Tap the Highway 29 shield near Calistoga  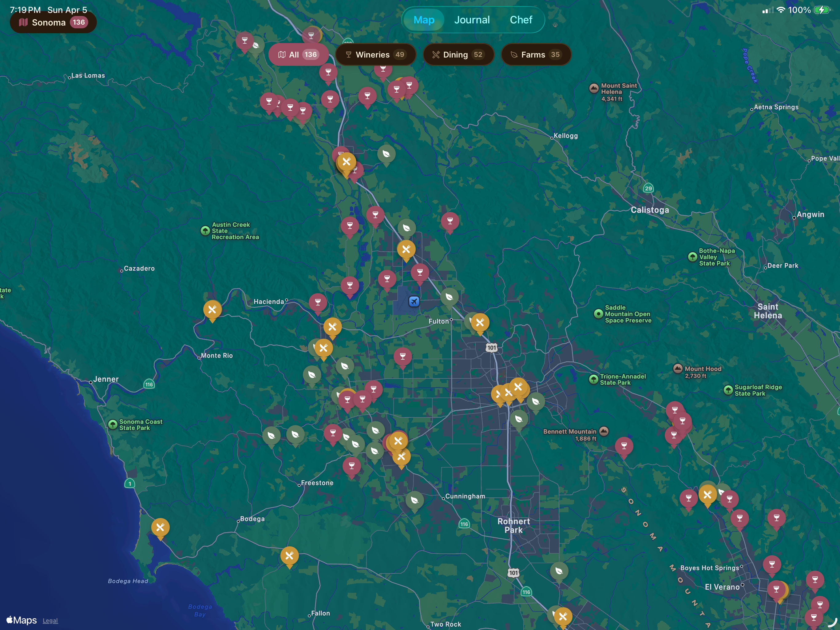coord(648,188)
